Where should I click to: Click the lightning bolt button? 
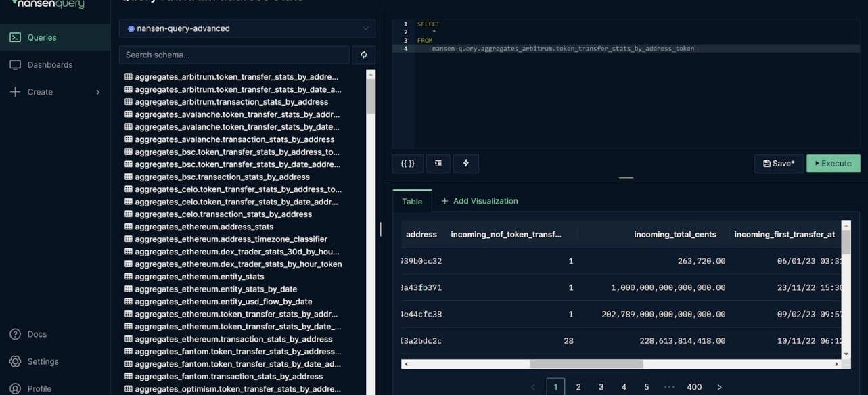pyautogui.click(x=466, y=163)
